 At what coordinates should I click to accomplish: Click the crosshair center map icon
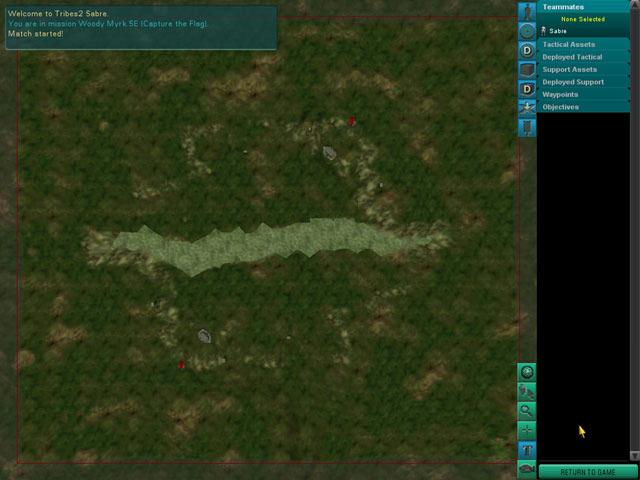coord(527,431)
